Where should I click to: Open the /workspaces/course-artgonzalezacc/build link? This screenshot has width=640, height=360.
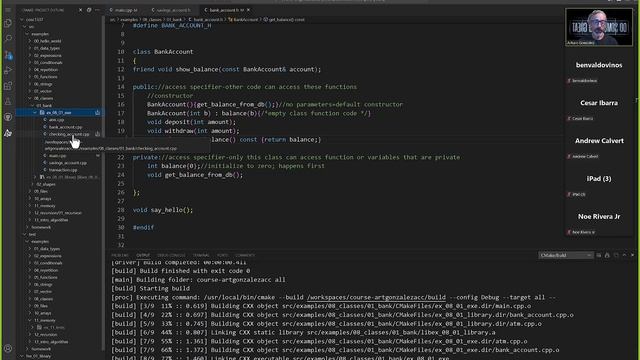click(x=376, y=297)
